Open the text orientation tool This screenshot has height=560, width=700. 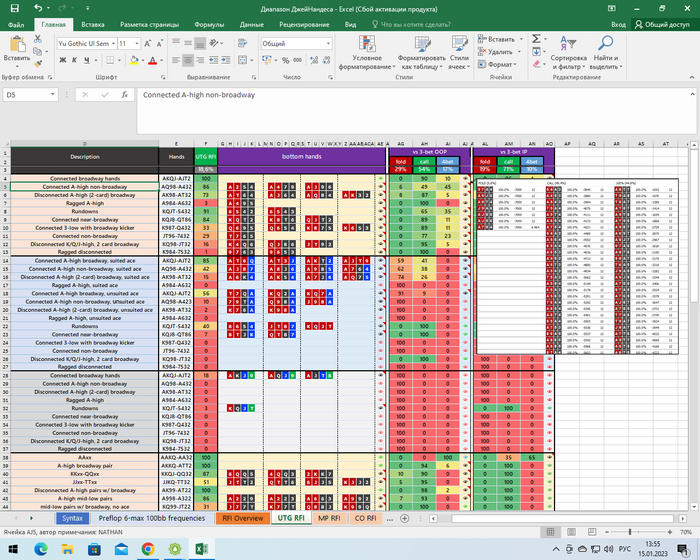tap(215, 43)
